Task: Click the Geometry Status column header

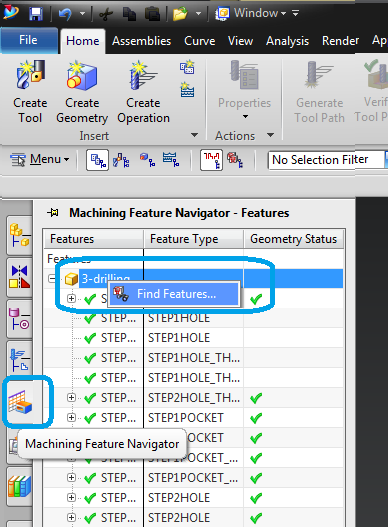Action: [x=294, y=239]
